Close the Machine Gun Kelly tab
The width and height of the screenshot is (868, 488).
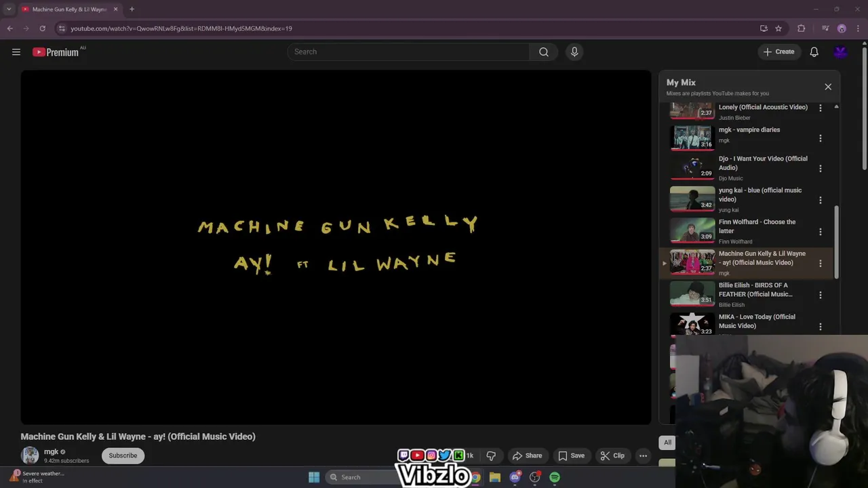[115, 9]
